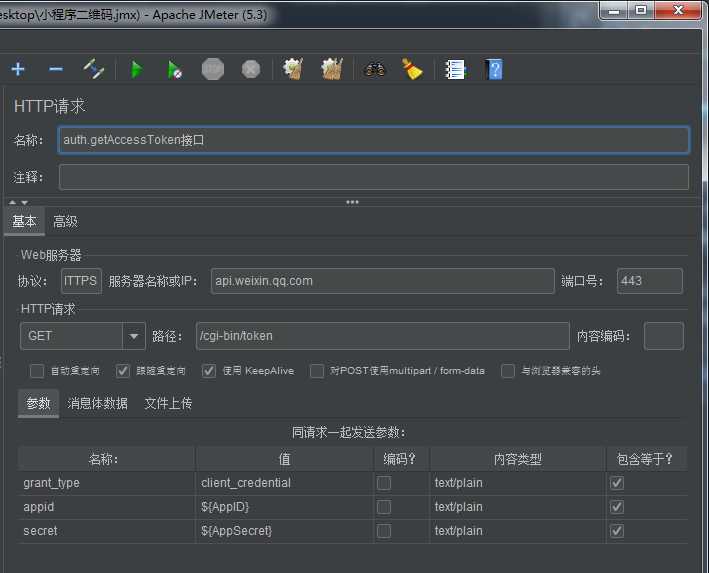The height and width of the screenshot is (573, 709).
Task: Click the blue minus Collapse All icon
Action: click(x=56, y=70)
